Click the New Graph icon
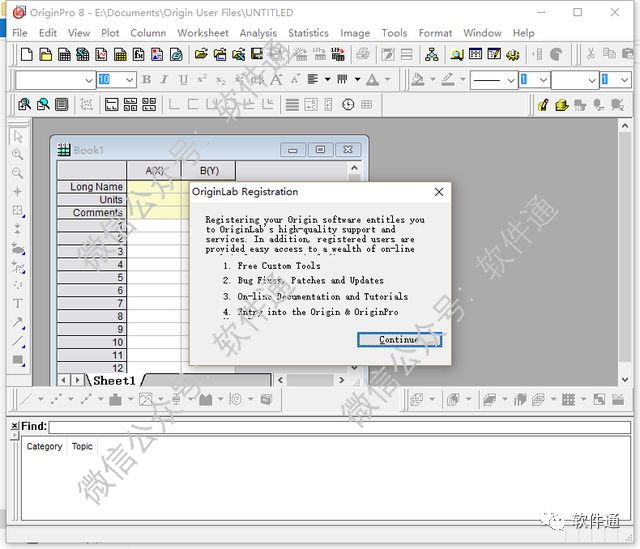This screenshot has width=640, height=549. pos(101,54)
